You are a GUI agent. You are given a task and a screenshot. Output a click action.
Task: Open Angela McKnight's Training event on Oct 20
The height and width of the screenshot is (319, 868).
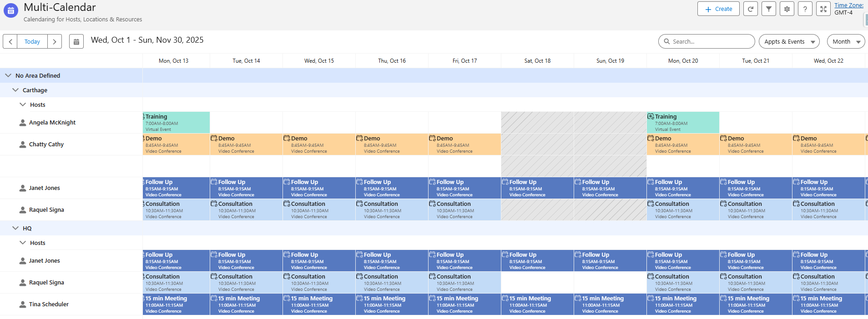click(x=683, y=123)
